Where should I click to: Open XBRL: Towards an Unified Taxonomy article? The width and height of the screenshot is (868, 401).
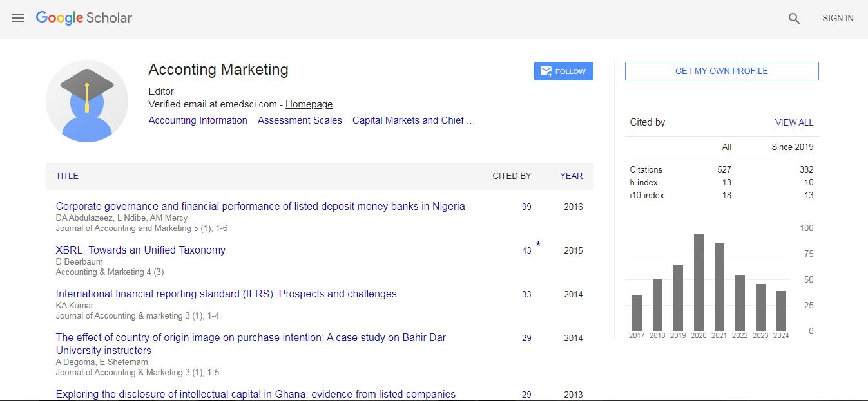pos(140,250)
